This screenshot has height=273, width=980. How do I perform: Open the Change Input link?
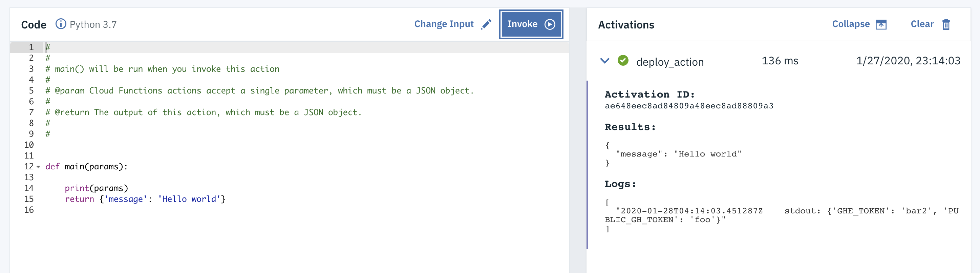pyautogui.click(x=444, y=24)
